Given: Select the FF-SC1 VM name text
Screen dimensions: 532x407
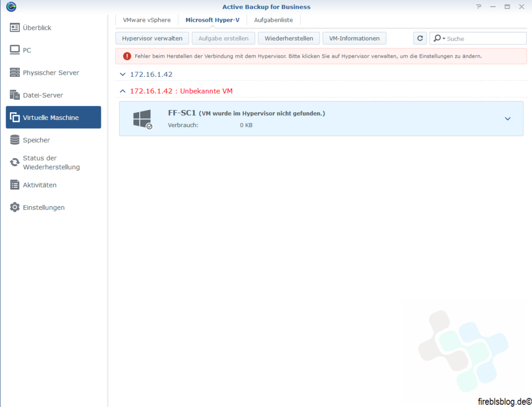Looking at the screenshot, I should click(x=182, y=113).
